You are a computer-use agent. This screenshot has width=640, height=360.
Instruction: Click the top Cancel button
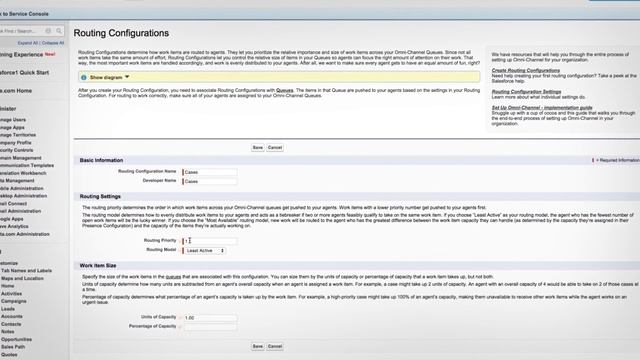(x=275, y=147)
